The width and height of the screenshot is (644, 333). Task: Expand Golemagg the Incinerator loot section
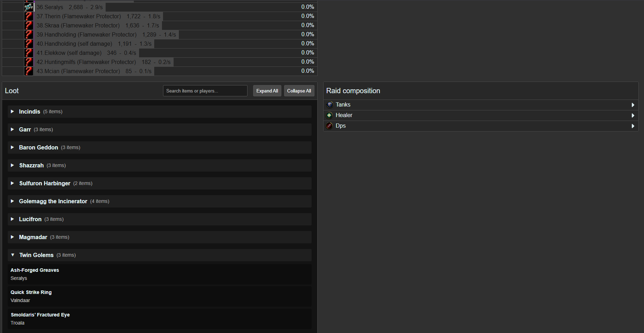coord(160,201)
